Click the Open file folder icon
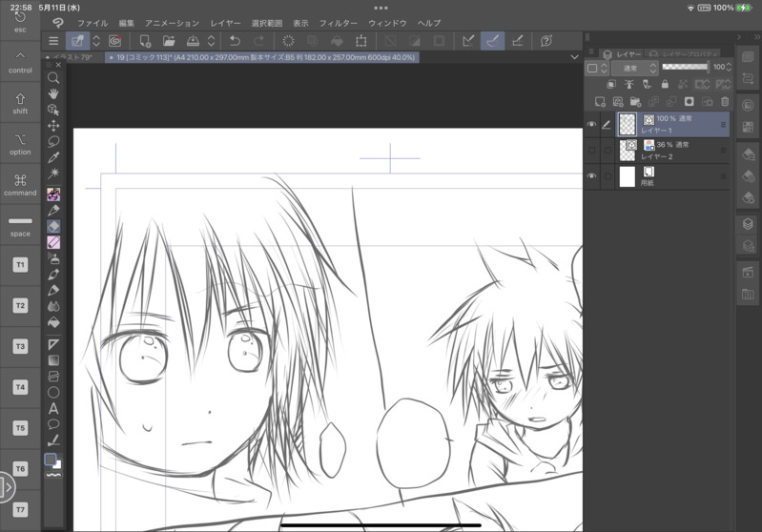Viewport: 762px width, 532px height. [169, 41]
